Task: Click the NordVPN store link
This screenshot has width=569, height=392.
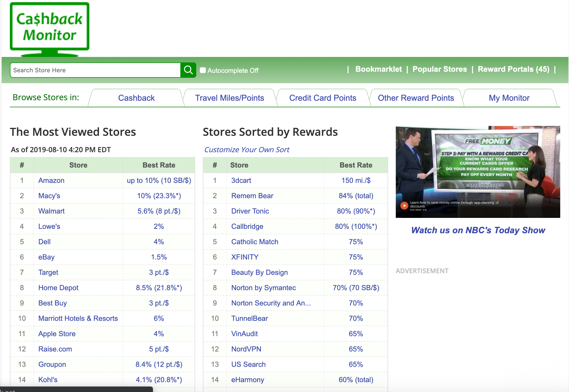Action: pos(246,349)
